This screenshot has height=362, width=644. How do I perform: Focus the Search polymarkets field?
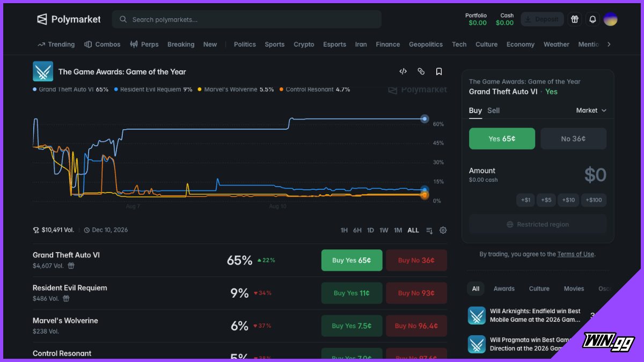coord(247,19)
